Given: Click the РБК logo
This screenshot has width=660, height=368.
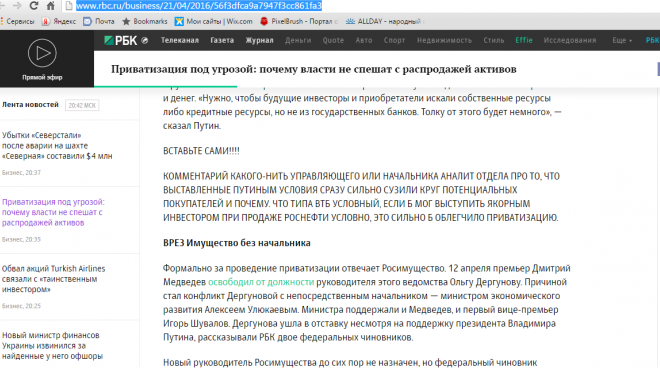Looking at the screenshot, I should pos(120,40).
